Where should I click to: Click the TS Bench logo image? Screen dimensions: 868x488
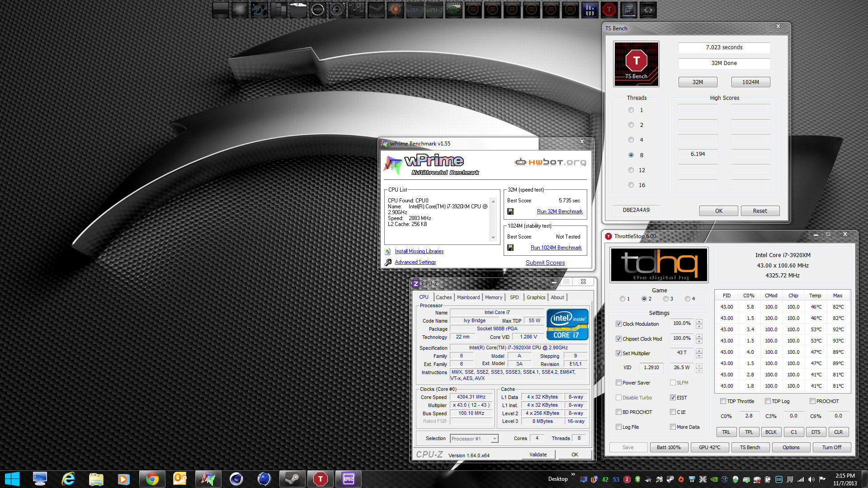[x=636, y=64]
